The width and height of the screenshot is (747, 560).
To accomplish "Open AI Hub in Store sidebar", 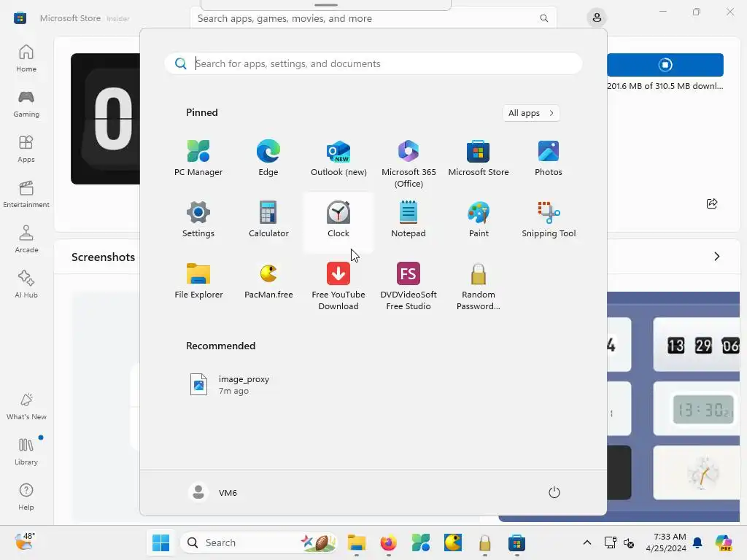I will point(26,284).
